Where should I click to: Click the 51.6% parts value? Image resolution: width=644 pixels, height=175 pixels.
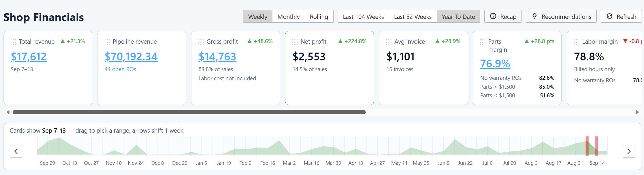[x=547, y=95]
